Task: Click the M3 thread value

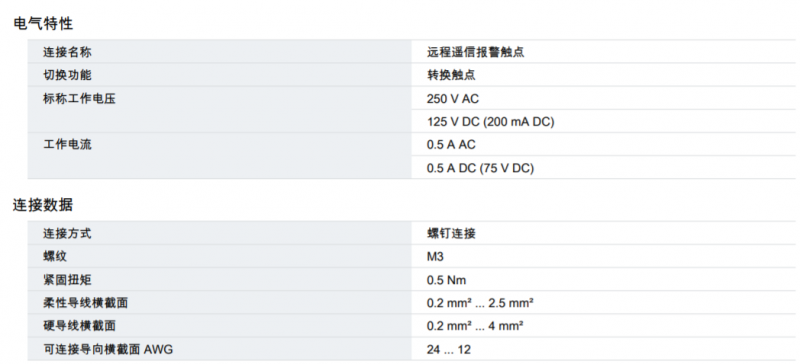Action: coord(435,257)
